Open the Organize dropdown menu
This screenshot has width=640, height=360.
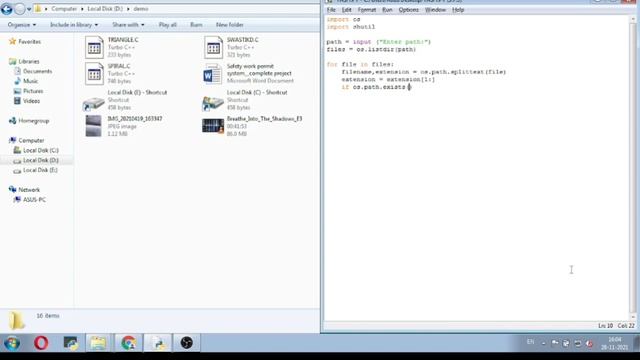(x=22, y=25)
